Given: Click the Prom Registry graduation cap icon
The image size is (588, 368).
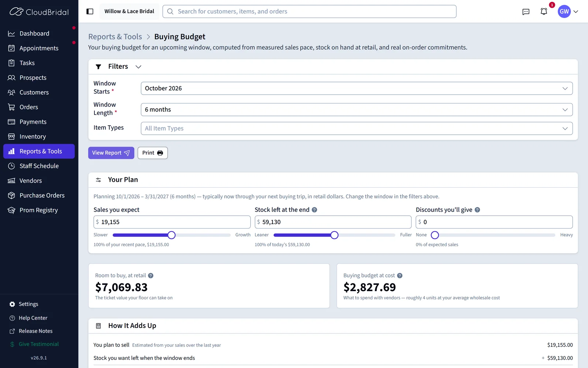Looking at the screenshot, I should tap(11, 210).
